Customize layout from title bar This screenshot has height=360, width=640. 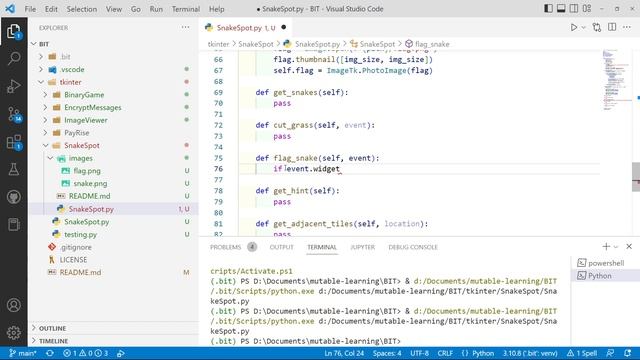(x=587, y=9)
